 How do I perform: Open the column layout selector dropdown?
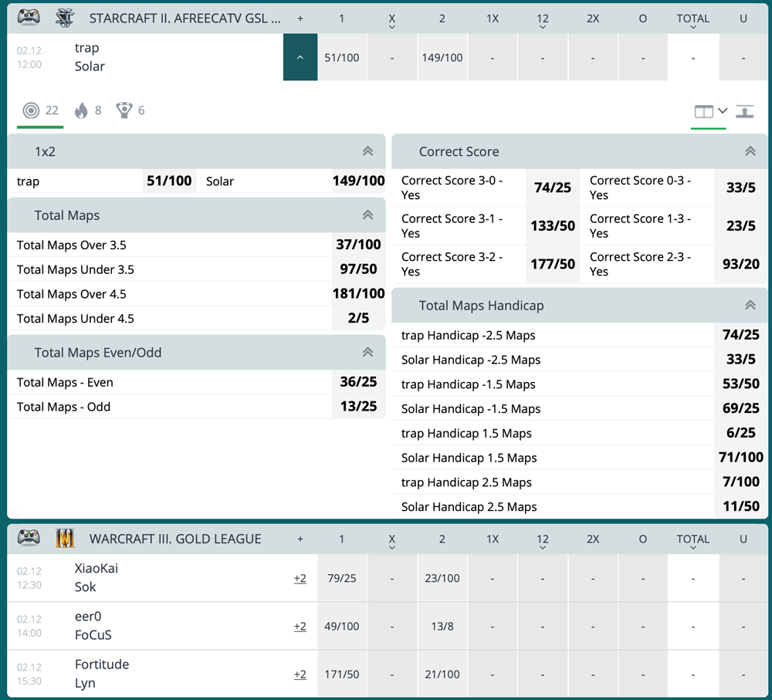(x=710, y=112)
